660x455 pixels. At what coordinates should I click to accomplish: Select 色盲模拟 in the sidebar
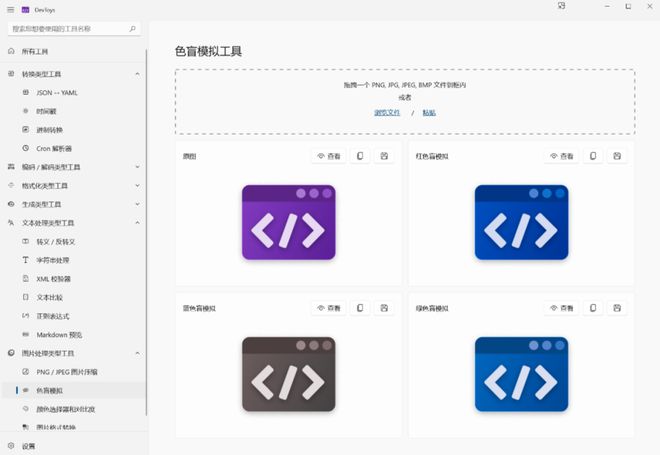click(73, 390)
